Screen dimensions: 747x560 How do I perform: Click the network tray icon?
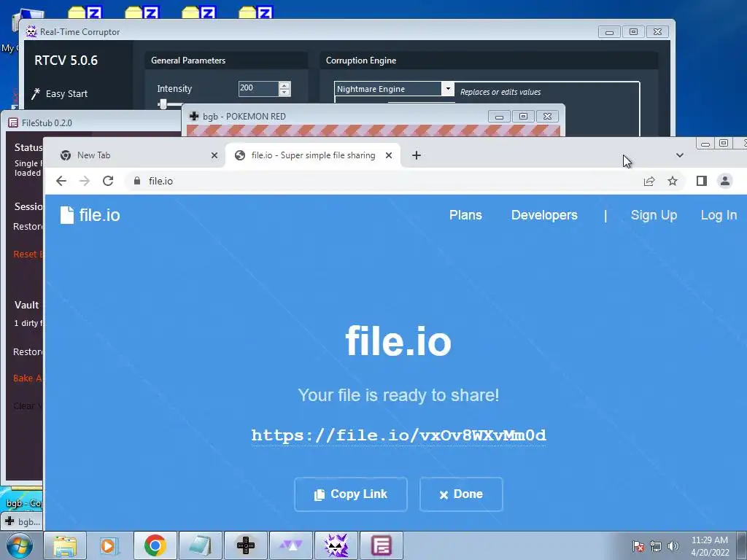(656, 546)
